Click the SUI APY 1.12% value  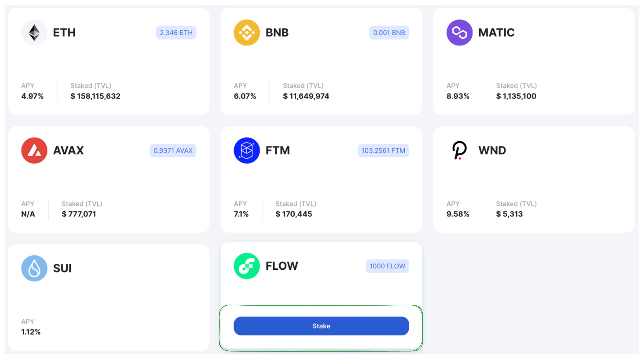click(31, 332)
